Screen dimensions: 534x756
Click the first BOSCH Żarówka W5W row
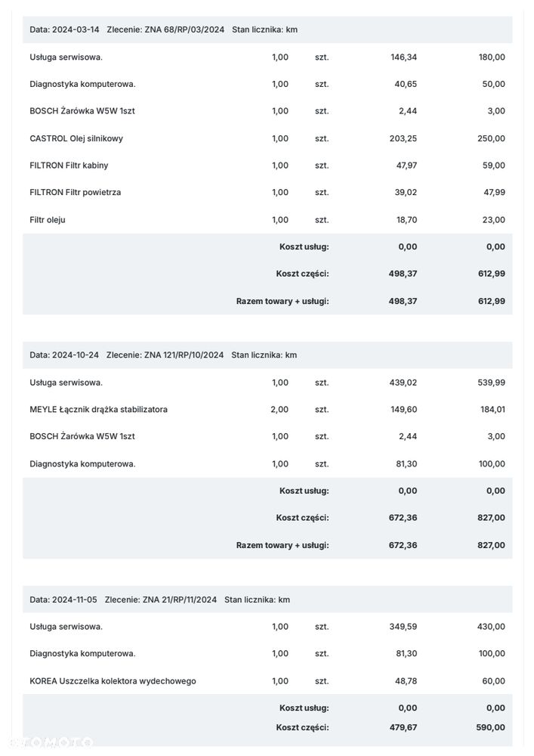pos(267,111)
